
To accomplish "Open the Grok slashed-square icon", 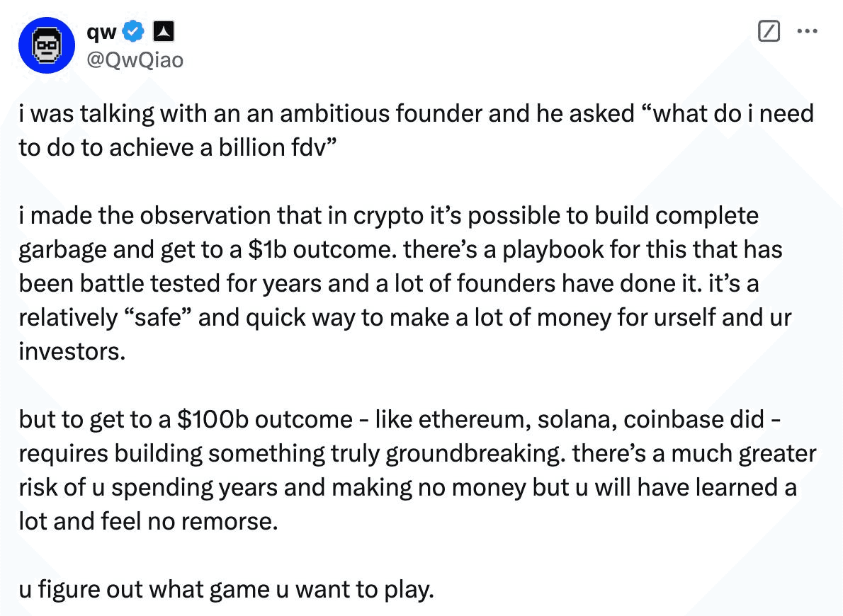I will [x=769, y=31].
